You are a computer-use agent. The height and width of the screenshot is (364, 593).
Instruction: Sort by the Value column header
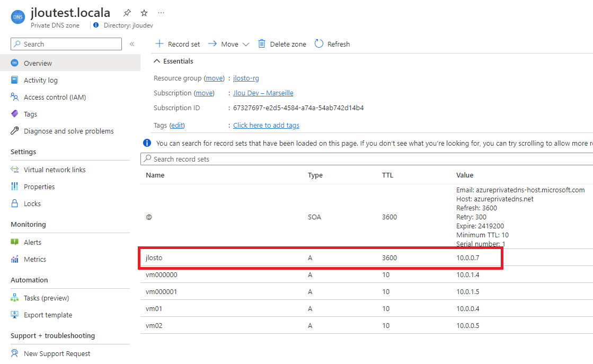click(x=465, y=175)
